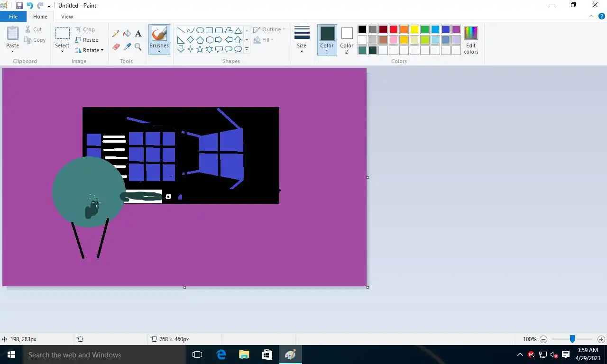The image size is (607, 364).
Task: Open the File menu
Action: [x=13, y=17]
